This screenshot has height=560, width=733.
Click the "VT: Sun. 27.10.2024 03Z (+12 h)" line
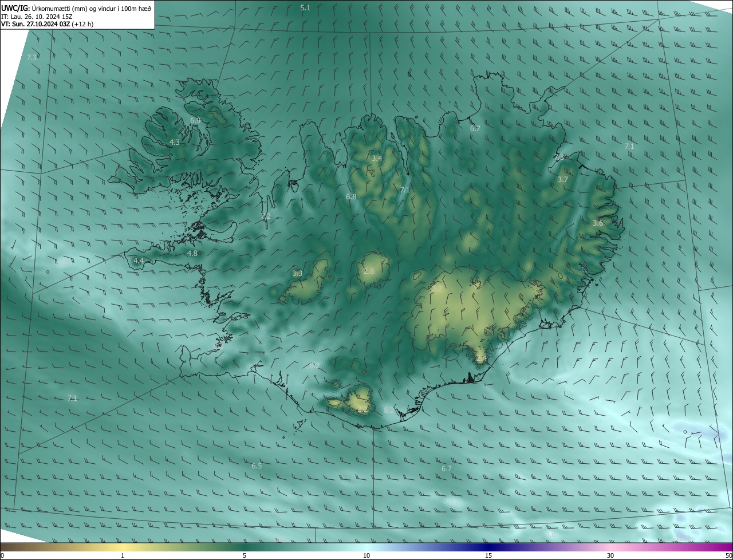[x=48, y=24]
